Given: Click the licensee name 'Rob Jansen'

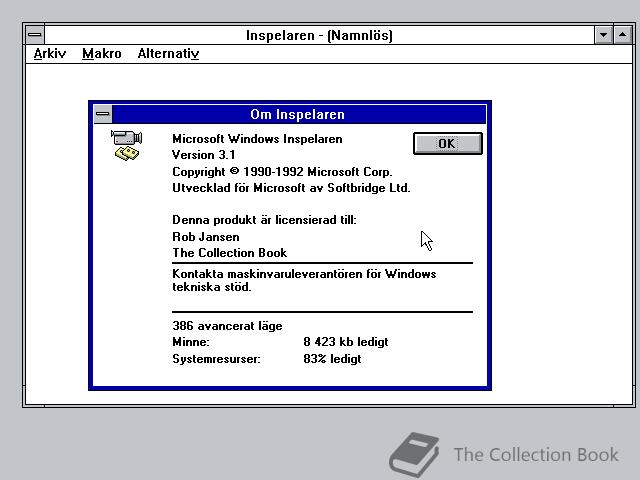Looking at the screenshot, I should coord(206,237).
